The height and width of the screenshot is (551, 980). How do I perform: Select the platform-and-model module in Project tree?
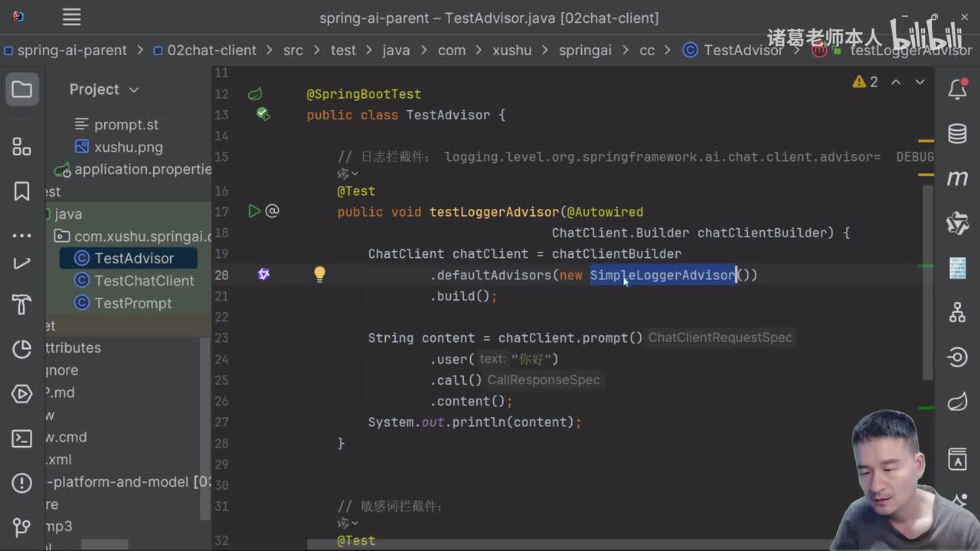click(x=129, y=482)
